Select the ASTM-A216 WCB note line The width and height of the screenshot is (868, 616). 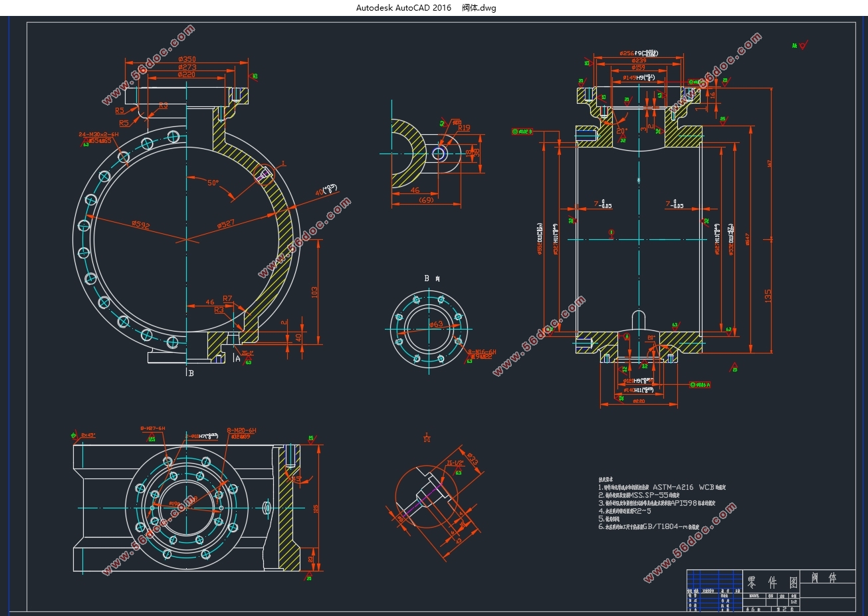tap(663, 487)
